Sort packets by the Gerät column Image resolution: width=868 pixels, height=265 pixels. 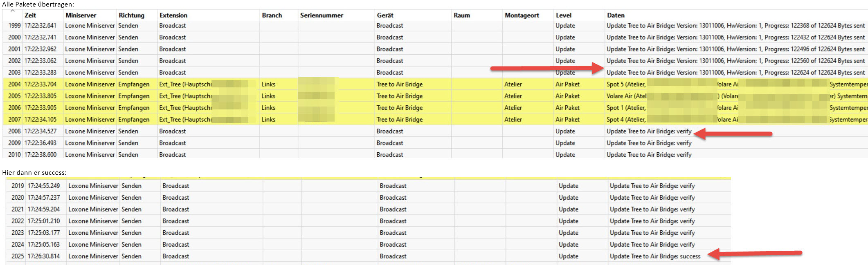(385, 15)
